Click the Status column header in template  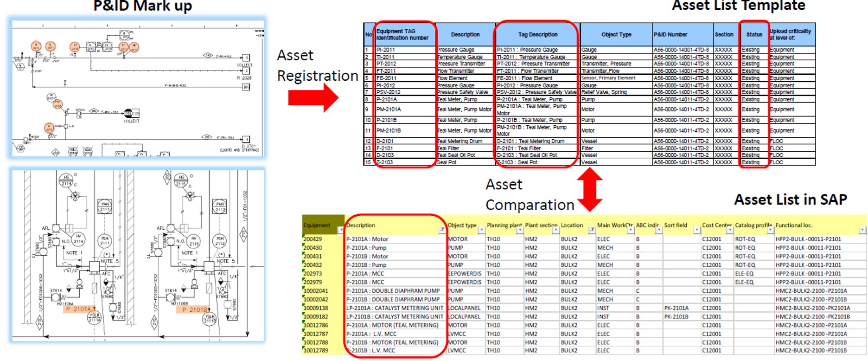tap(754, 34)
